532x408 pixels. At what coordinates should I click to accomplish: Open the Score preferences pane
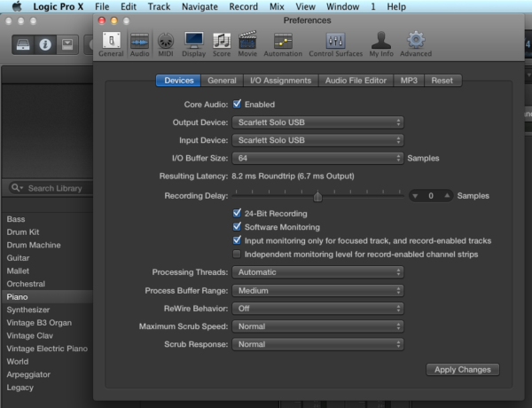coord(221,43)
